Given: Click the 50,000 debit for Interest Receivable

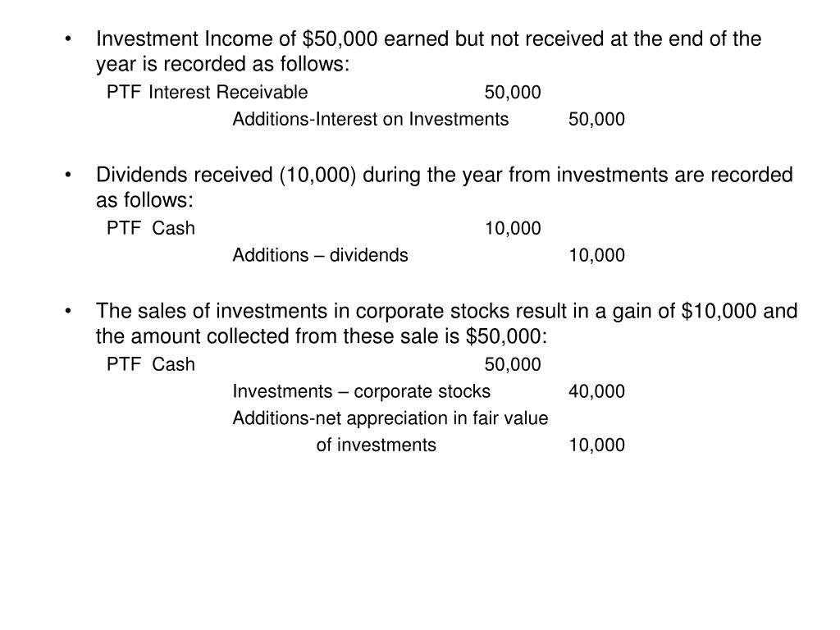Looking at the screenshot, I should [513, 92].
